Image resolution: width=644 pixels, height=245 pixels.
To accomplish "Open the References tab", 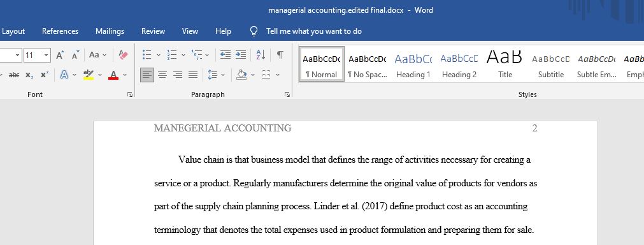I will (60, 31).
